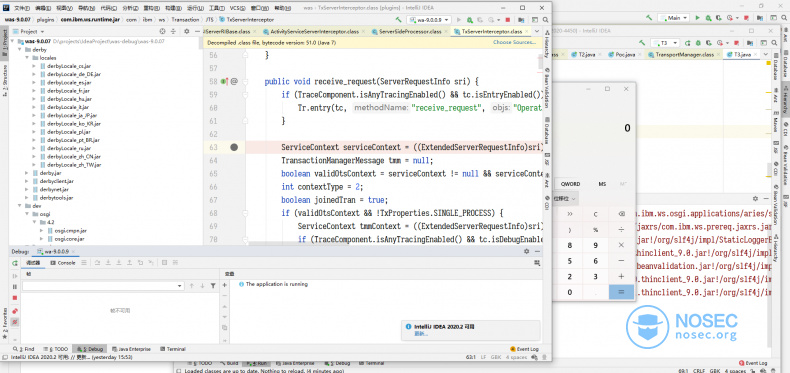Image resolution: width=790 pixels, height=373 pixels.
Task: Expand the derby.jar node
Action: [x=27, y=173]
